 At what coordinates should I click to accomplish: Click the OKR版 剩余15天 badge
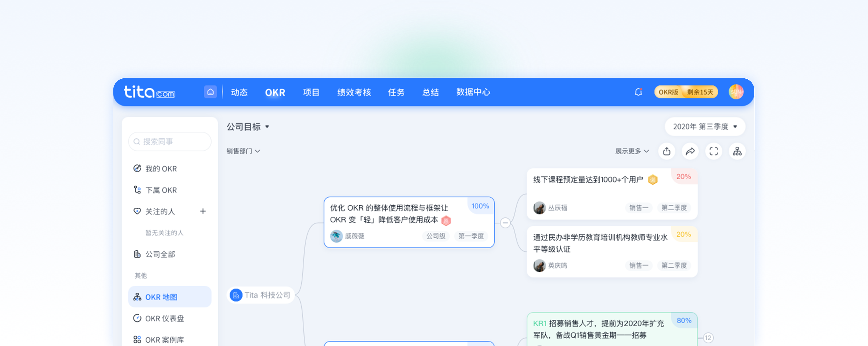click(686, 92)
